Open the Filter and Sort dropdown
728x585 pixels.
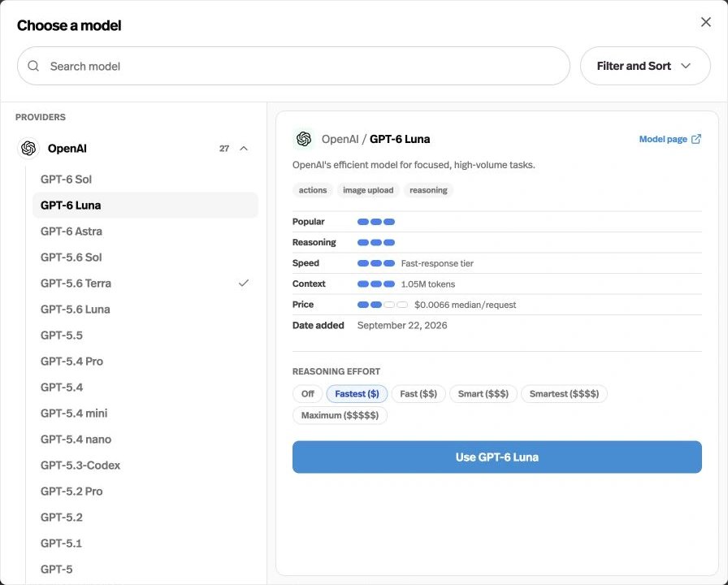coord(645,66)
